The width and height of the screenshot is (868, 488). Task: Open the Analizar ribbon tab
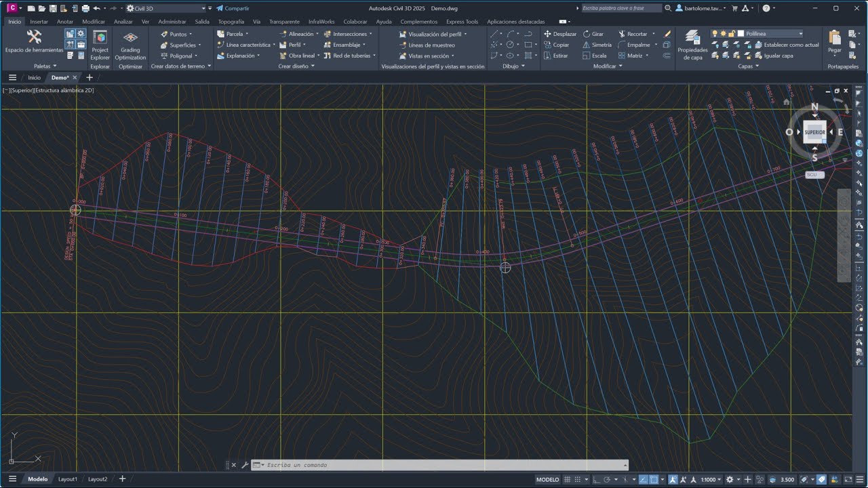click(123, 22)
